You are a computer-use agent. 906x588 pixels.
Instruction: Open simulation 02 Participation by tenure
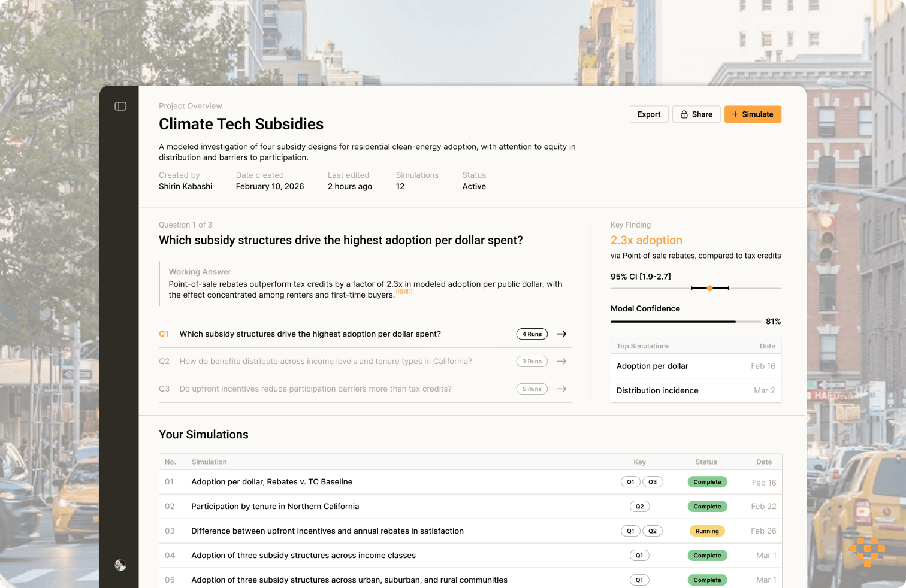470,507
